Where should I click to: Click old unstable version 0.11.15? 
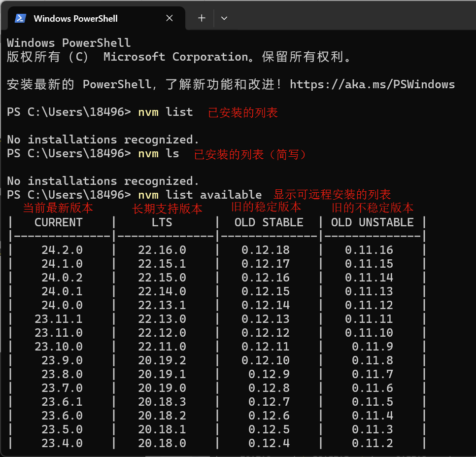(369, 264)
